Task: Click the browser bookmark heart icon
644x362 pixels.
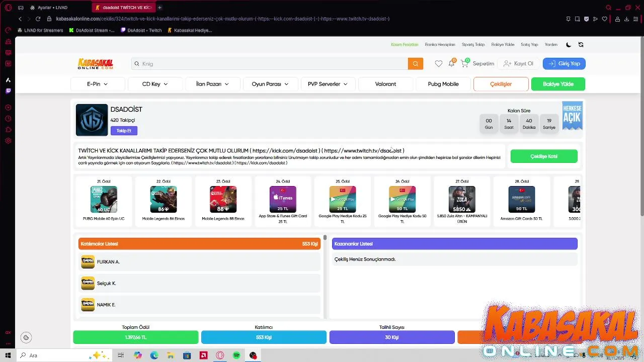Action: [x=604, y=19]
